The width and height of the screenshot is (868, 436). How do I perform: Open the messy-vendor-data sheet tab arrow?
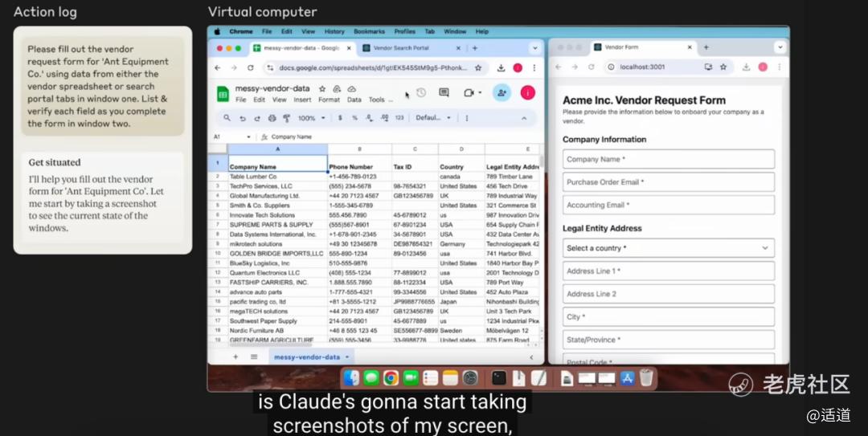click(x=347, y=357)
